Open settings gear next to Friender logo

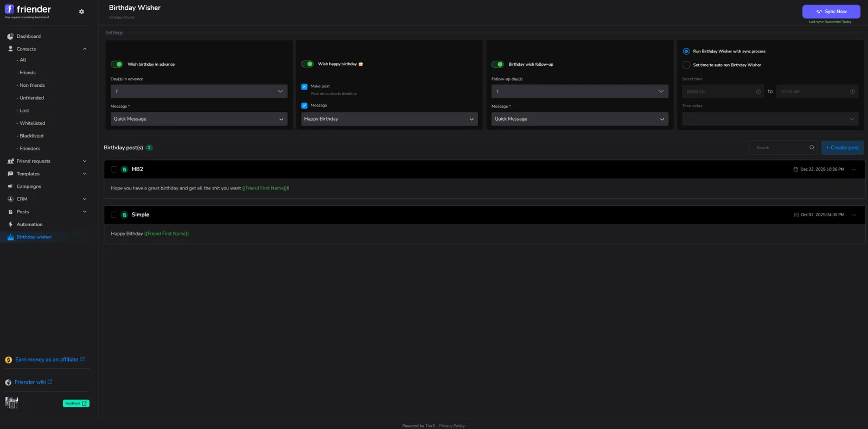(81, 11)
